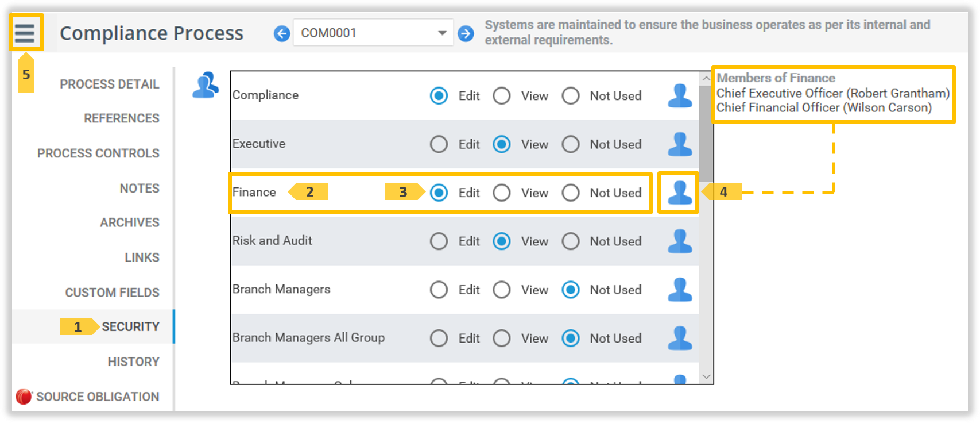Image resolution: width=980 pixels, height=423 pixels.
Task: Show members of Risk and Audit group
Action: 680,241
